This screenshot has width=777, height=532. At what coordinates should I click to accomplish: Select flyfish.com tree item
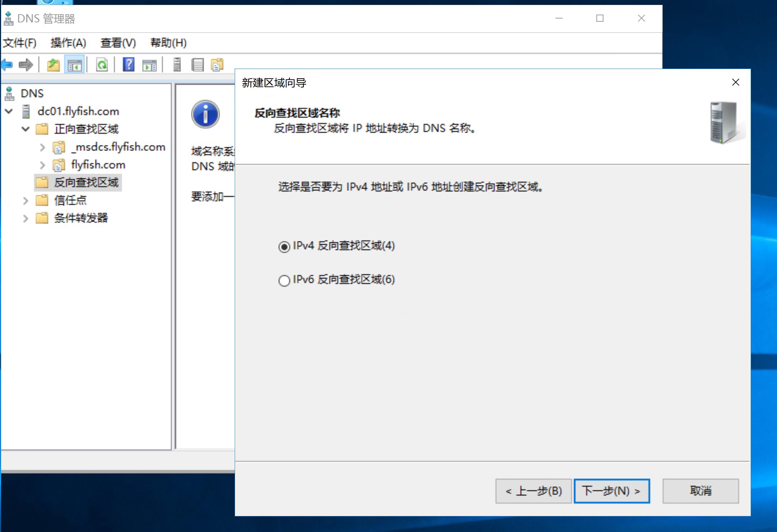click(x=98, y=165)
